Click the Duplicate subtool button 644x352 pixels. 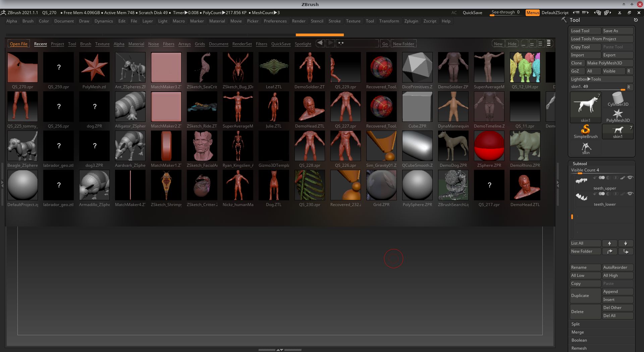pyautogui.click(x=585, y=296)
